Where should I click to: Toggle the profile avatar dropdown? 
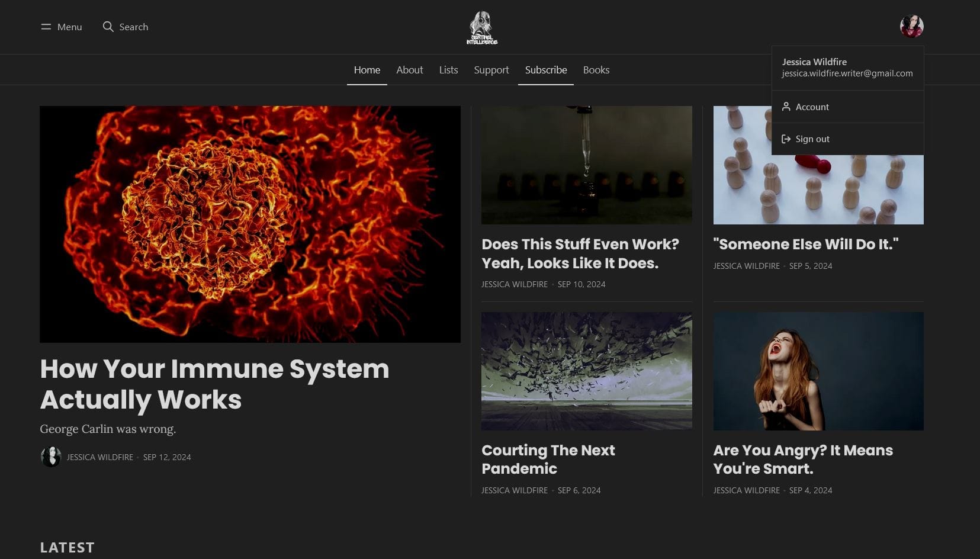[911, 26]
